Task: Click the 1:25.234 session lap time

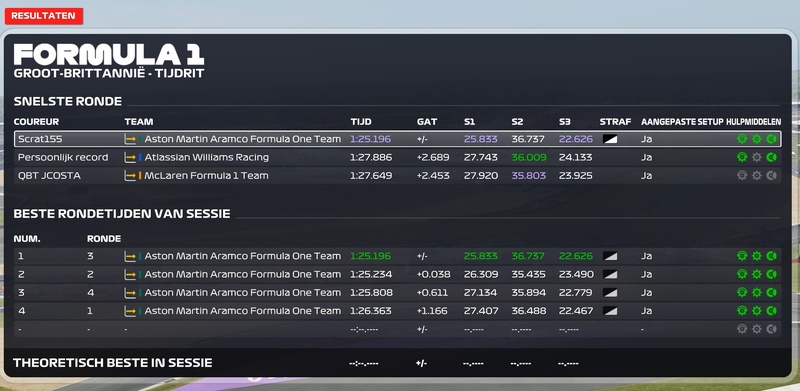Action: pyautogui.click(x=371, y=274)
